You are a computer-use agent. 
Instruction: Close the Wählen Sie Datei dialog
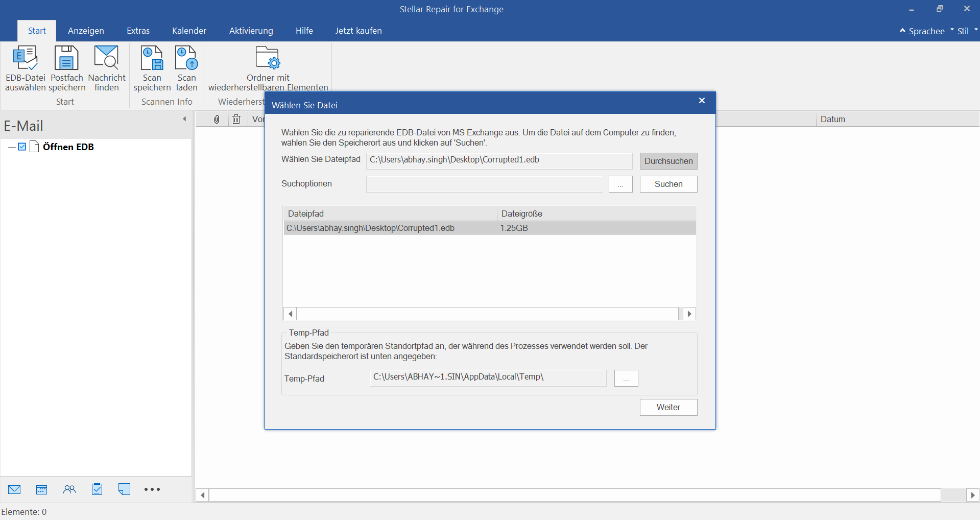702,101
